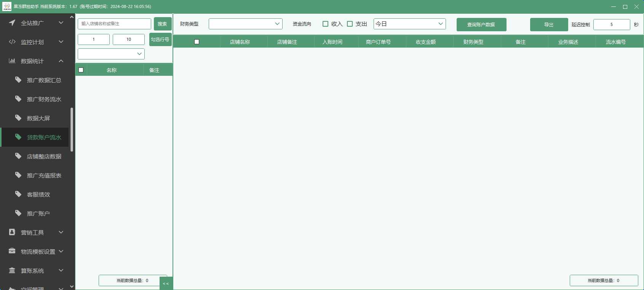Click the tag icon beside 推广充值报表

coord(18,175)
